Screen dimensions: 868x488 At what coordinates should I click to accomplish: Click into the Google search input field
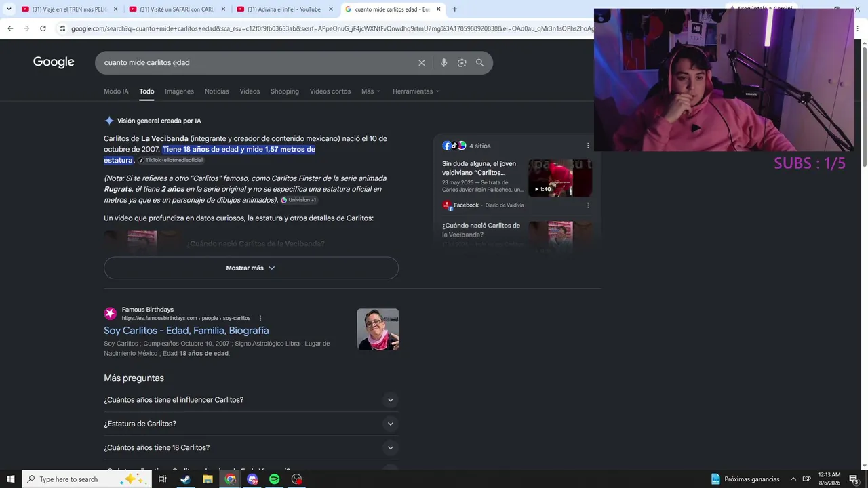[258, 62]
